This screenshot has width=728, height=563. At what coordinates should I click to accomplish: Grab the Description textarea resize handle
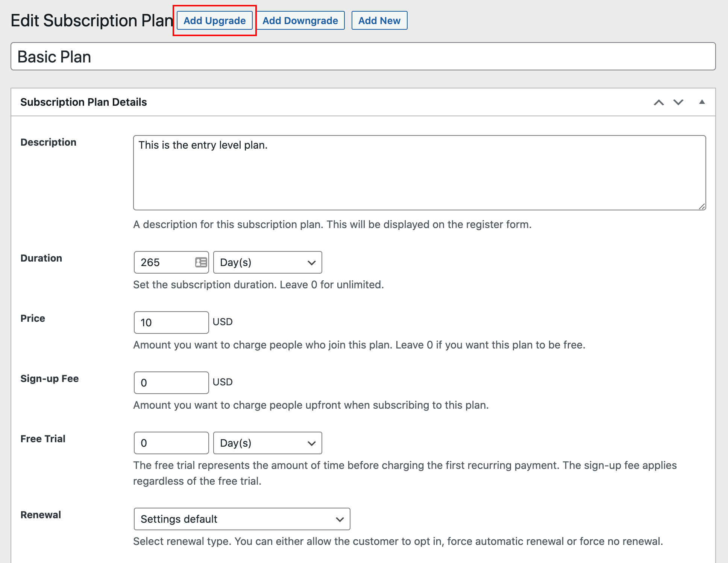pos(702,206)
